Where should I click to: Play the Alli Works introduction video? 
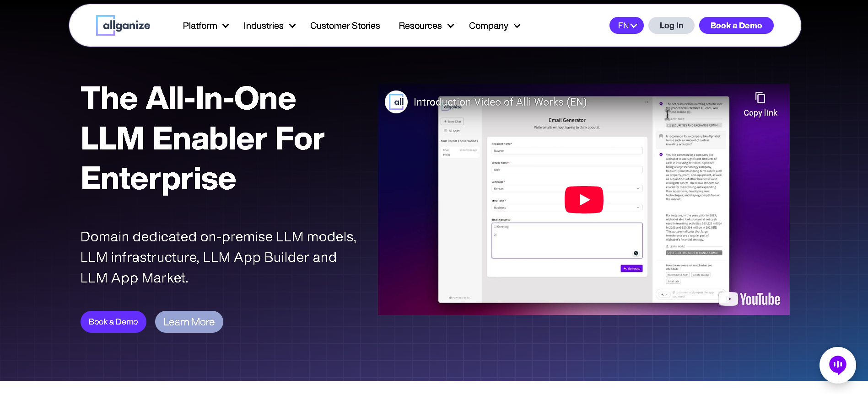pyautogui.click(x=584, y=200)
